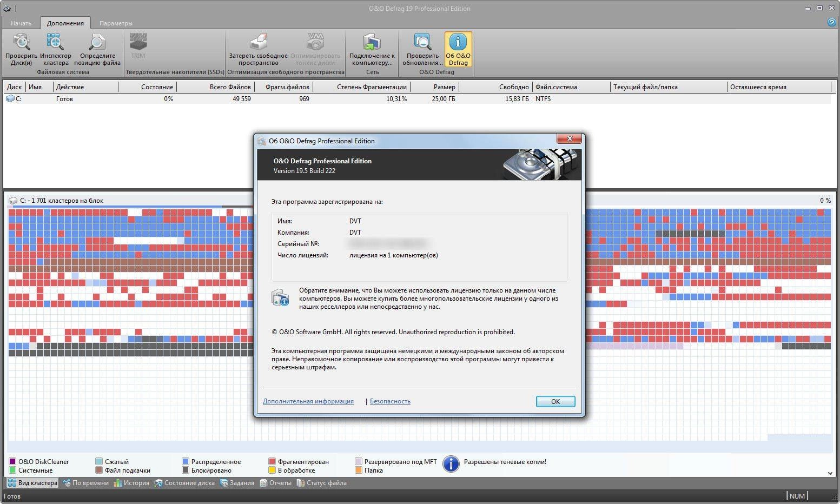Click the yellow being-processed swatch (В обработке)
The image size is (840, 504).
[x=272, y=470]
